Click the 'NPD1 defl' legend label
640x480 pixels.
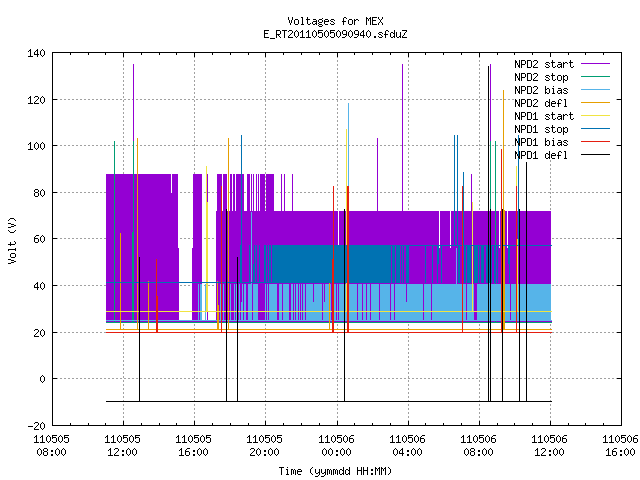point(541,156)
